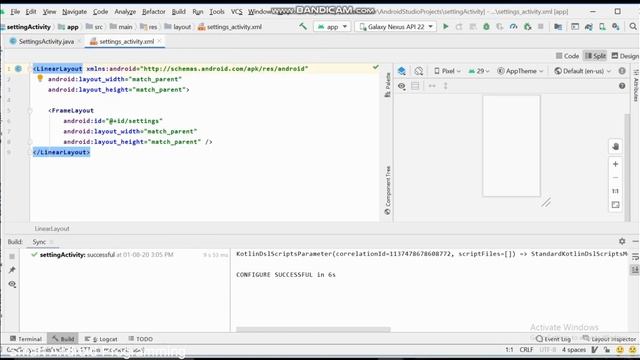The image size is (640, 360).
Task: Open the Pixel device preview dropdown
Action: (447, 71)
